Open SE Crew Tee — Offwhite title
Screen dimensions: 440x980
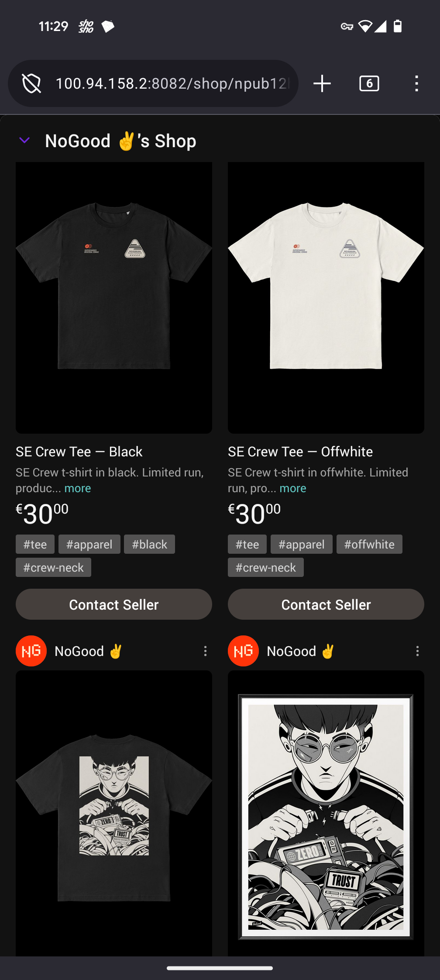click(x=300, y=452)
